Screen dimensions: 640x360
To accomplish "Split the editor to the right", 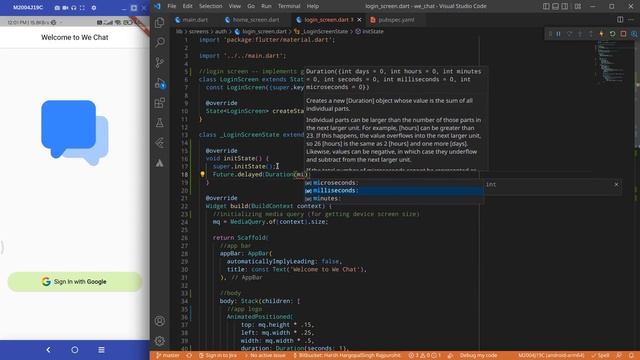I will pos(620,20).
